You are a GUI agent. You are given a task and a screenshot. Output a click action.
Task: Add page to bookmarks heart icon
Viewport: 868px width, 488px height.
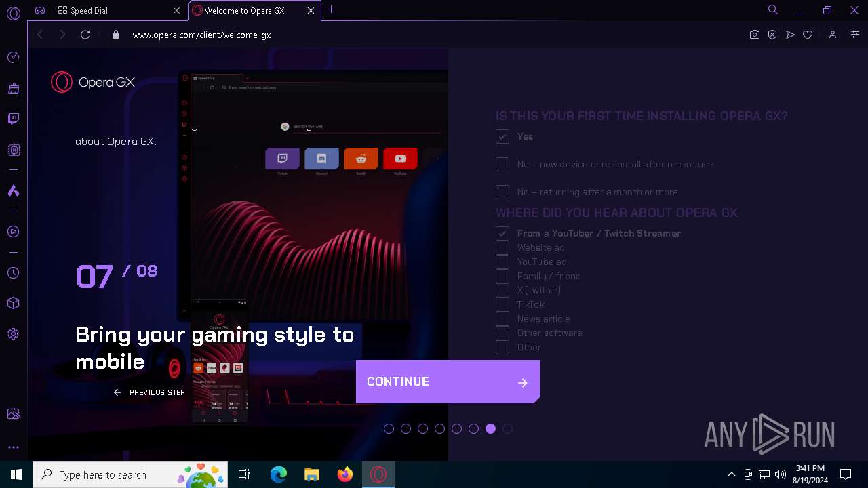pos(808,35)
